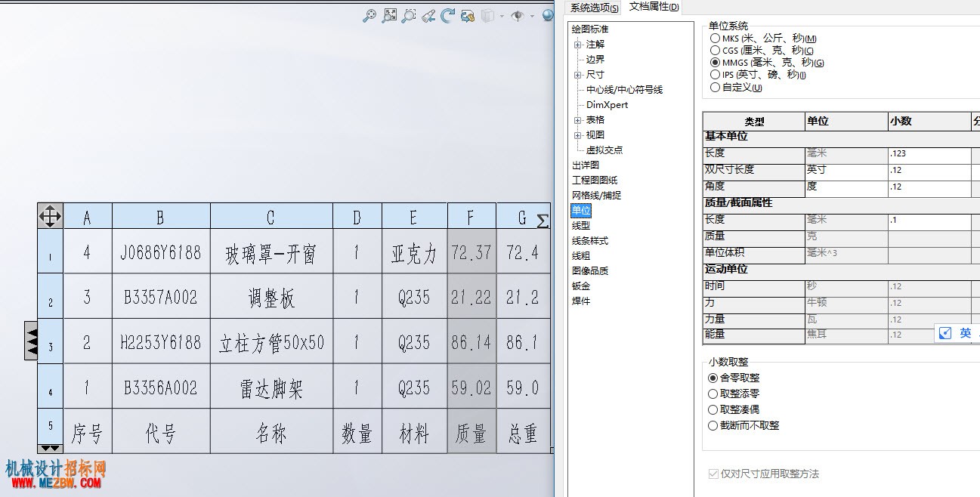Screen dimensions: 980x497
Task: Choose the IPS unit system option
Action: tap(715, 75)
